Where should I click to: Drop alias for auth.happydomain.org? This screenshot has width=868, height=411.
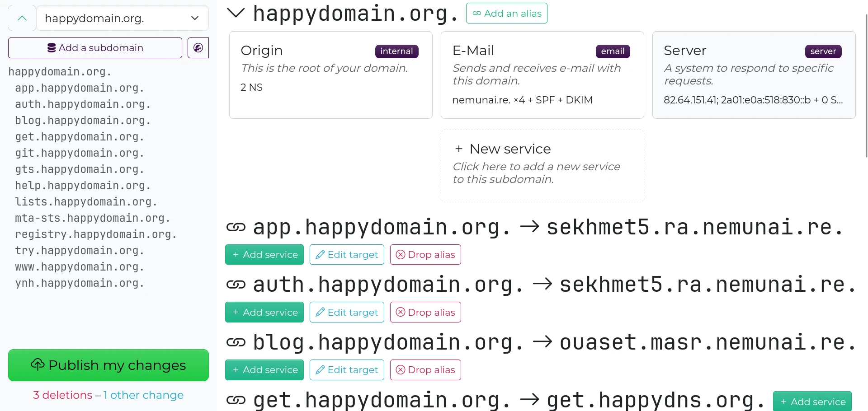425,313
